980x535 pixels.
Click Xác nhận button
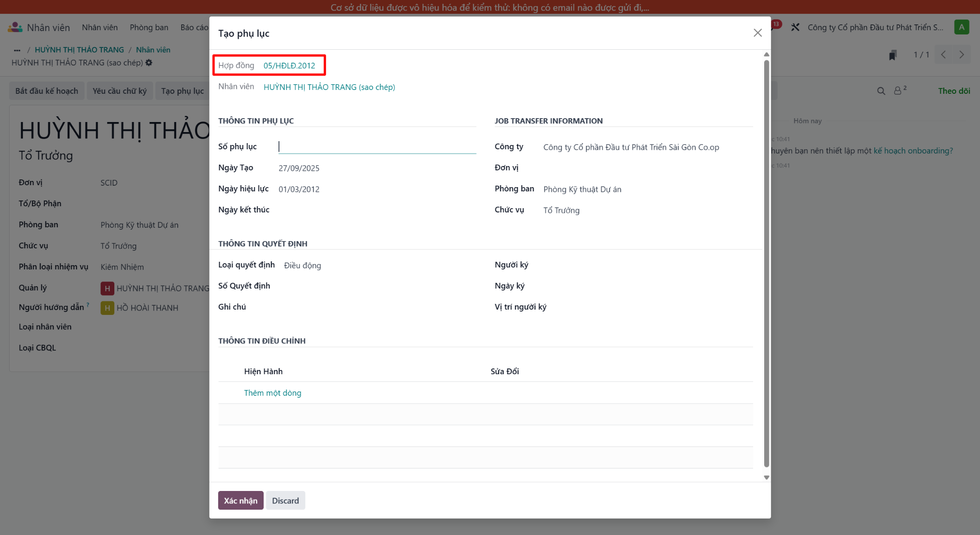(x=241, y=501)
